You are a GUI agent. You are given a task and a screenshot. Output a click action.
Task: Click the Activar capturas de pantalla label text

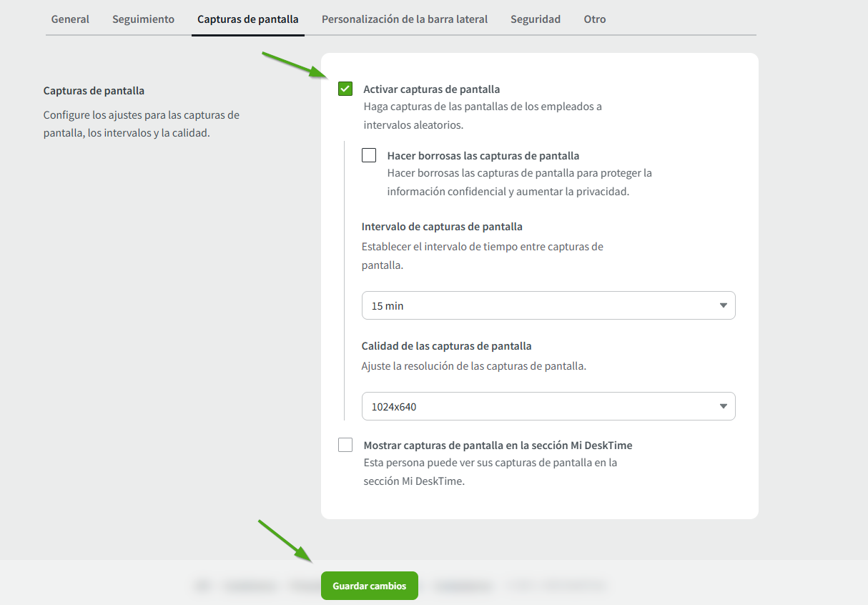coord(431,89)
